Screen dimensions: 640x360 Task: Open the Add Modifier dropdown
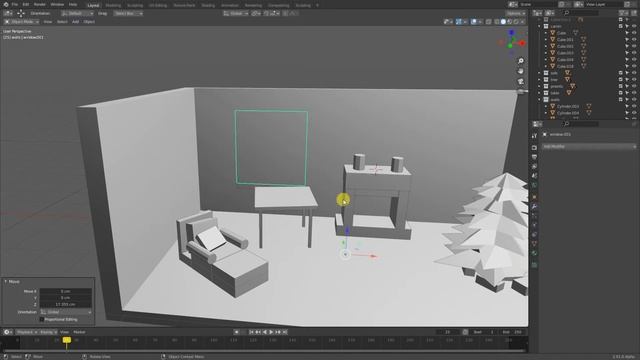coord(589,146)
